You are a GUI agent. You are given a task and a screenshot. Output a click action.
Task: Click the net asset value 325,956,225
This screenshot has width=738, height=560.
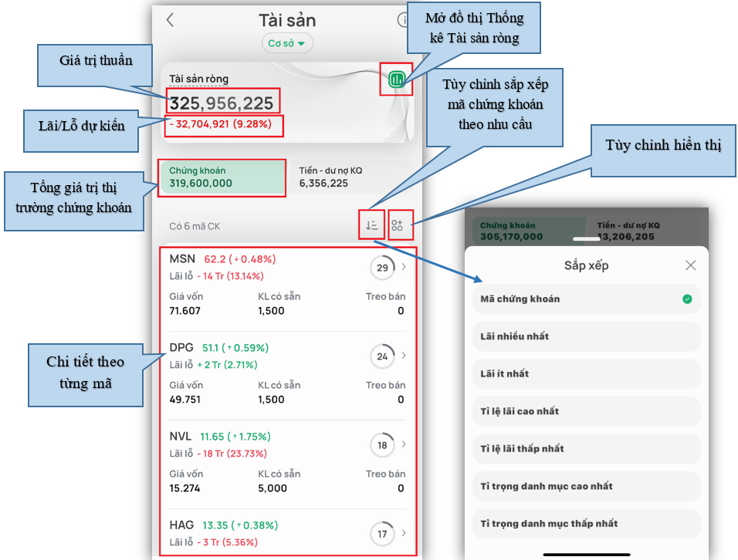tap(222, 103)
